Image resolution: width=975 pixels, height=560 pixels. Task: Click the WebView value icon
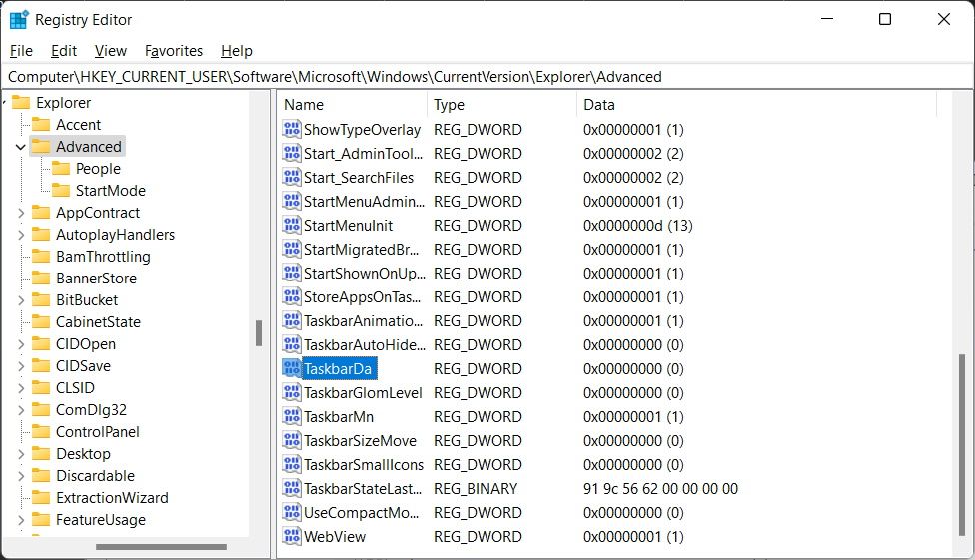[x=292, y=537]
